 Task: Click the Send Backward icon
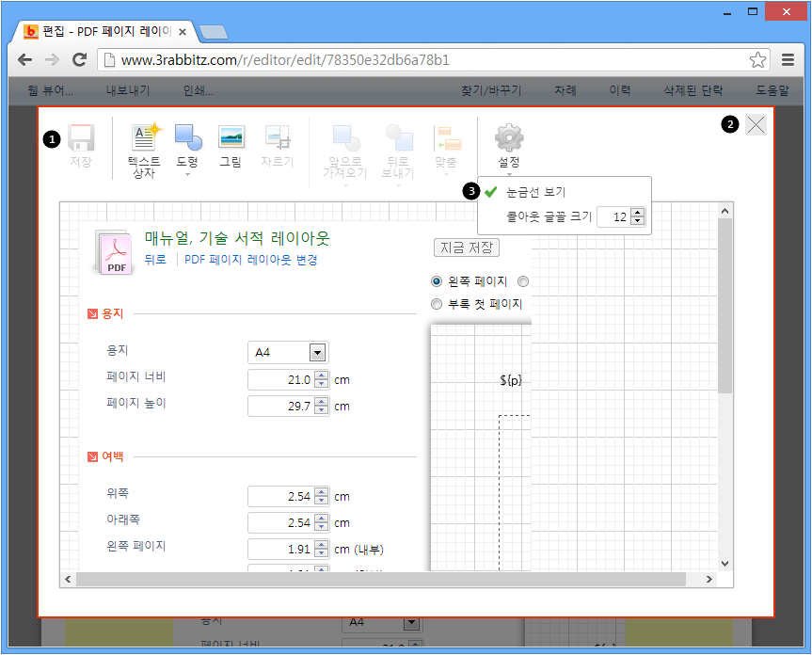click(x=398, y=139)
